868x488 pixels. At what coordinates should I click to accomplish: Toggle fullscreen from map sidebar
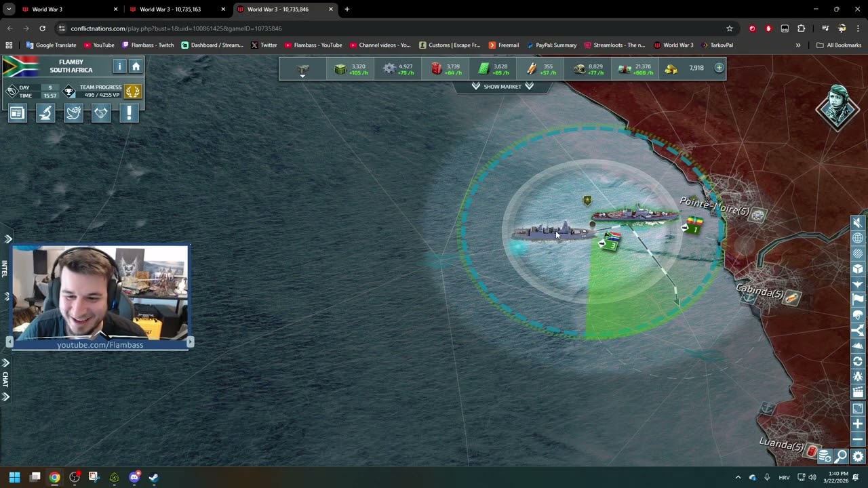(x=858, y=409)
